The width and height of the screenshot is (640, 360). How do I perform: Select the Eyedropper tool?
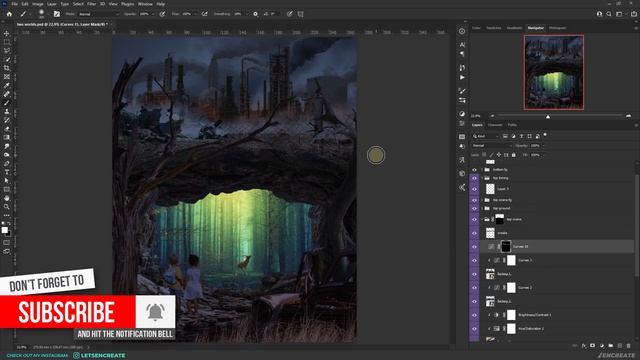[7, 85]
